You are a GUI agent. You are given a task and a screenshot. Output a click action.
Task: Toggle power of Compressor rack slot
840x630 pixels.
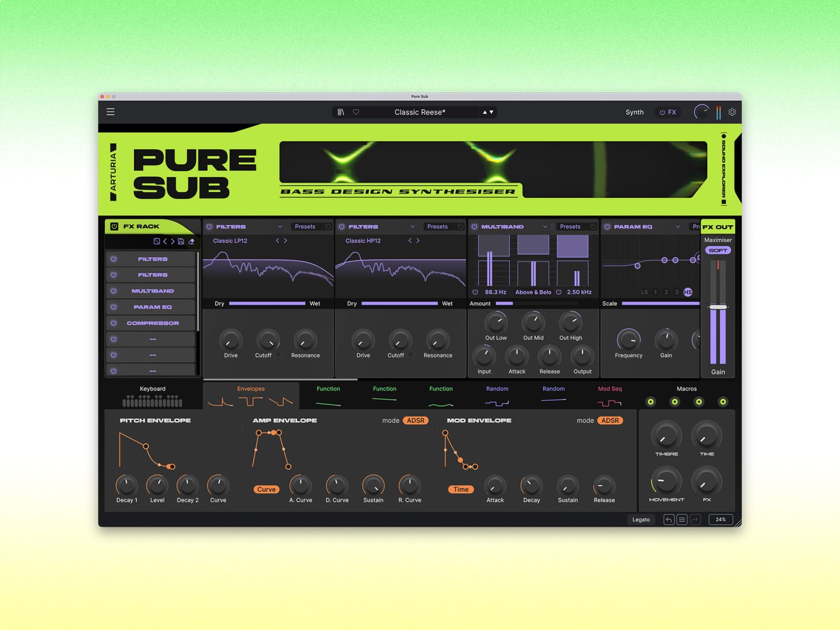click(x=113, y=323)
